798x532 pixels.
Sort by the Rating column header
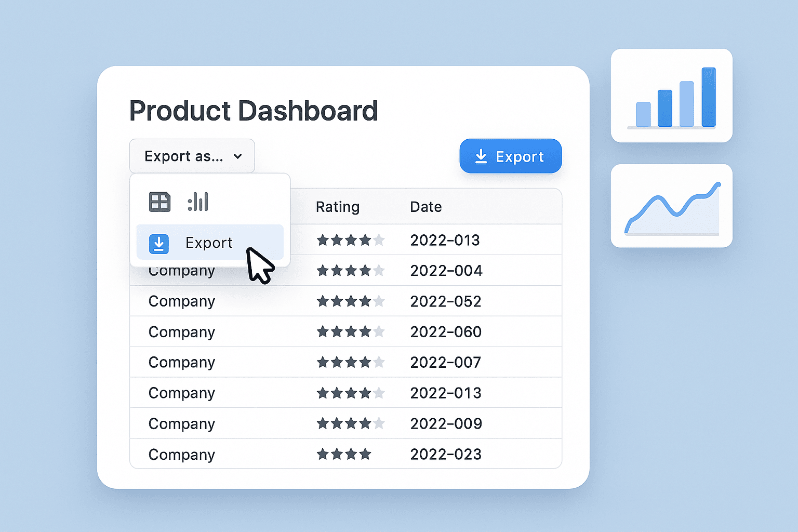point(338,207)
